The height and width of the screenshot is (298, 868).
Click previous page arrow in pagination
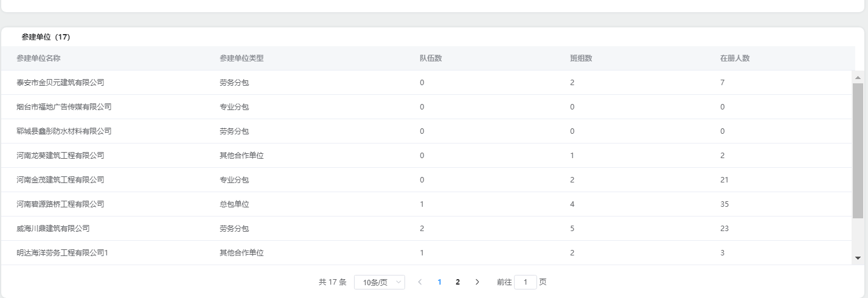click(x=420, y=282)
